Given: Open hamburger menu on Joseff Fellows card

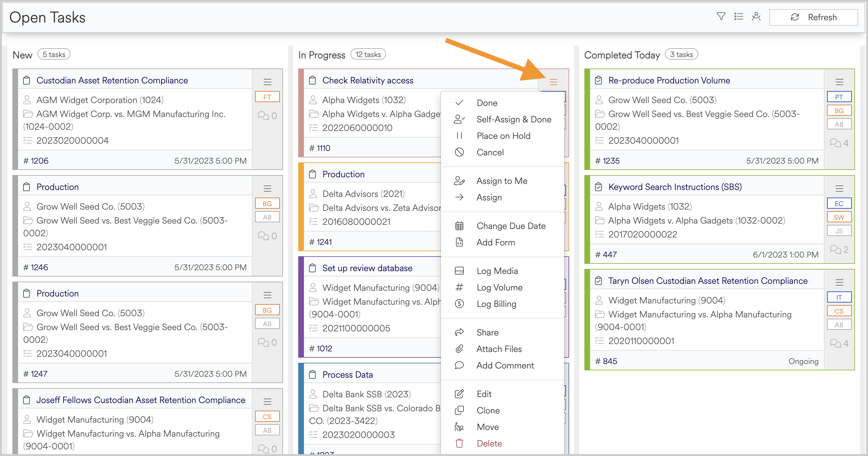Looking at the screenshot, I should [267, 402].
